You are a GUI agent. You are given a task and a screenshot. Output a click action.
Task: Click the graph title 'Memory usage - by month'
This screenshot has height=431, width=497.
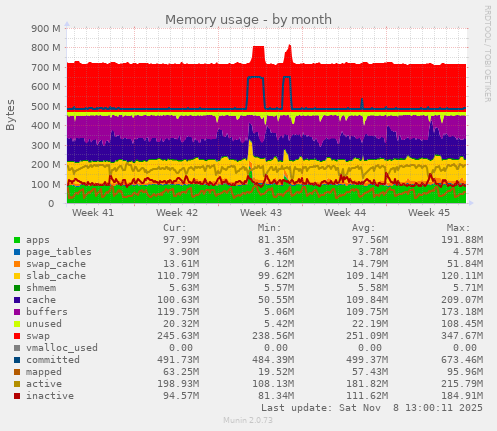(248, 20)
